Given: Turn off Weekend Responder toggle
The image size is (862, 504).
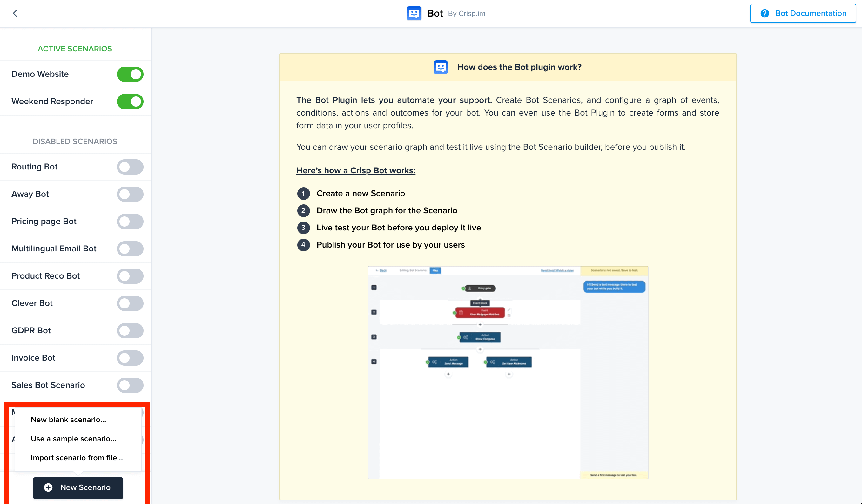Looking at the screenshot, I should coord(130,102).
